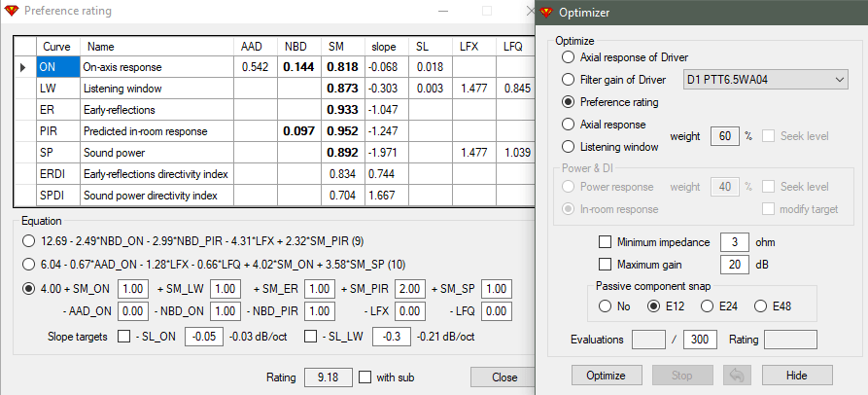Click the SM_ER coefficient field
The width and height of the screenshot is (868, 395).
click(319, 289)
